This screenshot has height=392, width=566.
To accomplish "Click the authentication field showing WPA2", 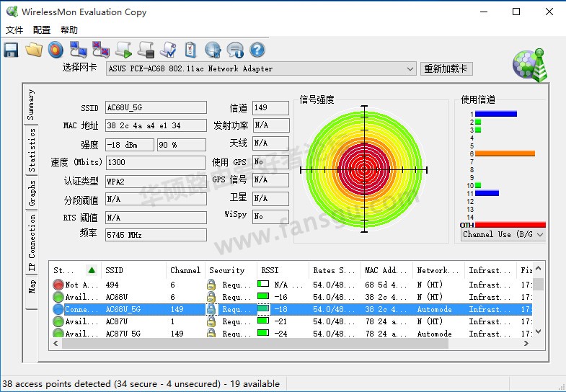I will point(156,182).
